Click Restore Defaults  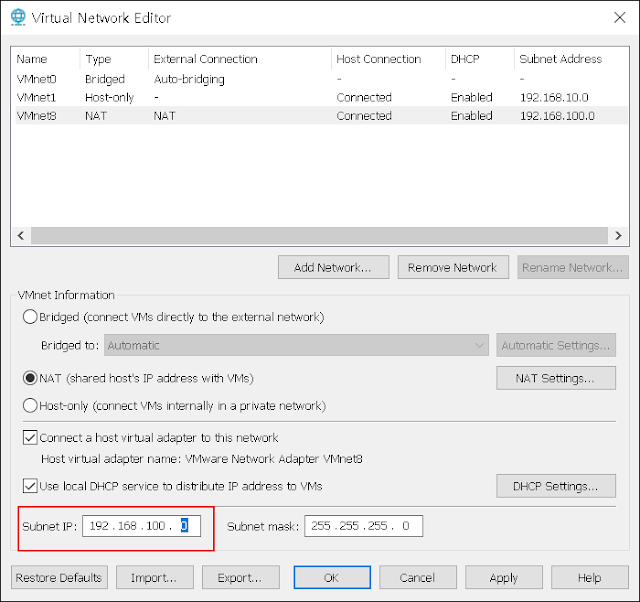[60, 578]
